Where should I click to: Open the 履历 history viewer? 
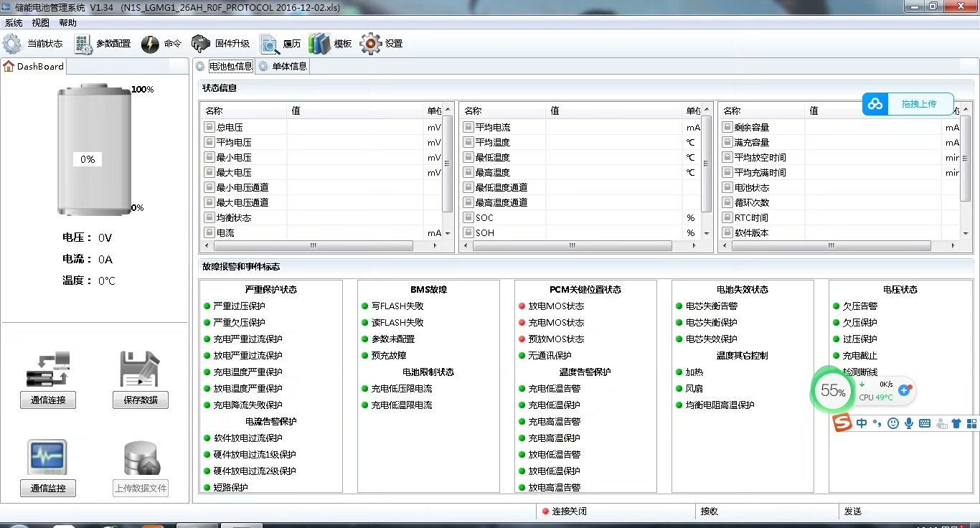(x=269, y=44)
